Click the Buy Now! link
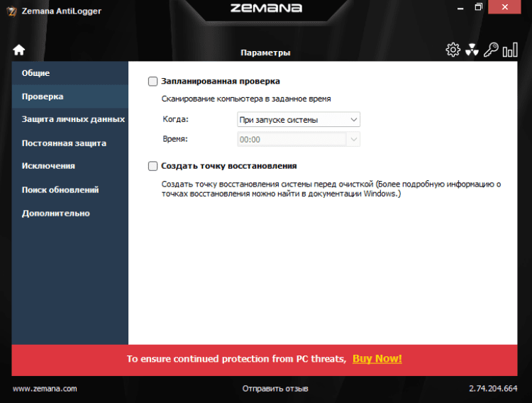The image size is (532, 403). [x=377, y=359]
